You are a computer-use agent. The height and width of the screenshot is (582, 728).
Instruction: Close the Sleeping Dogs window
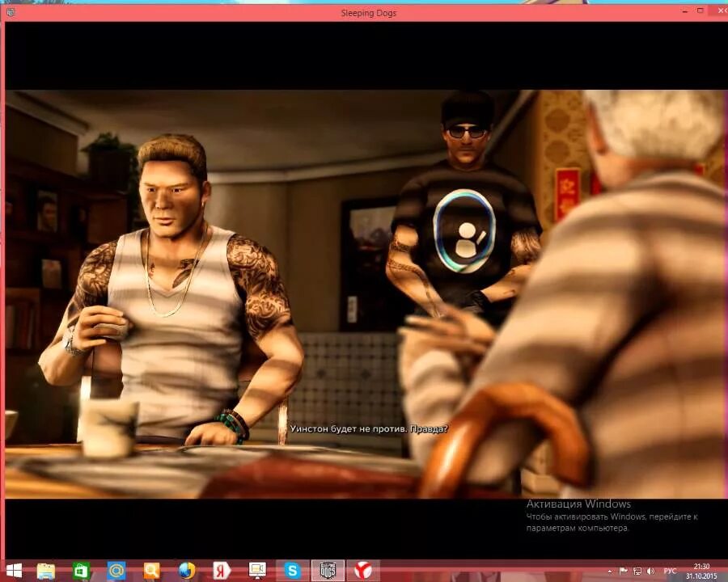[x=719, y=11]
